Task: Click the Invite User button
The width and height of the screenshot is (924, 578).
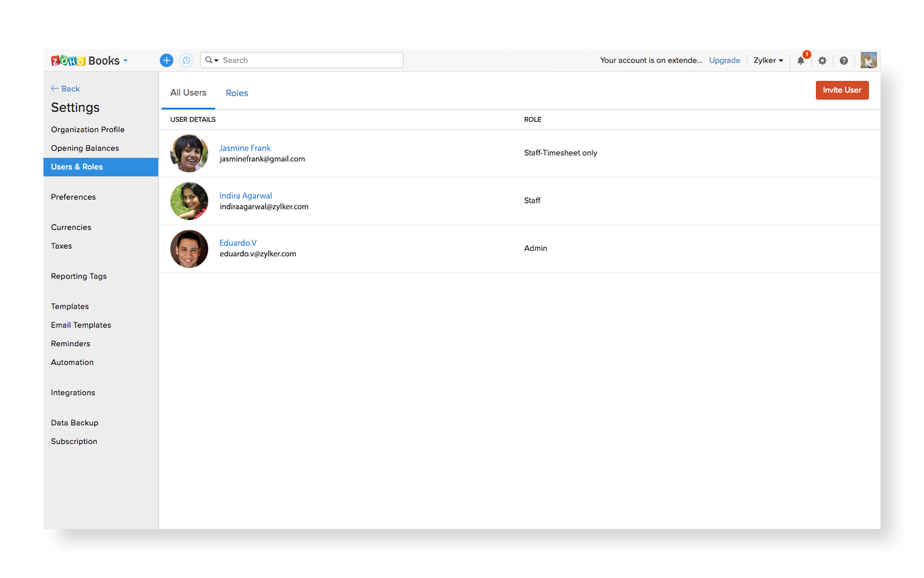Action: coord(841,90)
